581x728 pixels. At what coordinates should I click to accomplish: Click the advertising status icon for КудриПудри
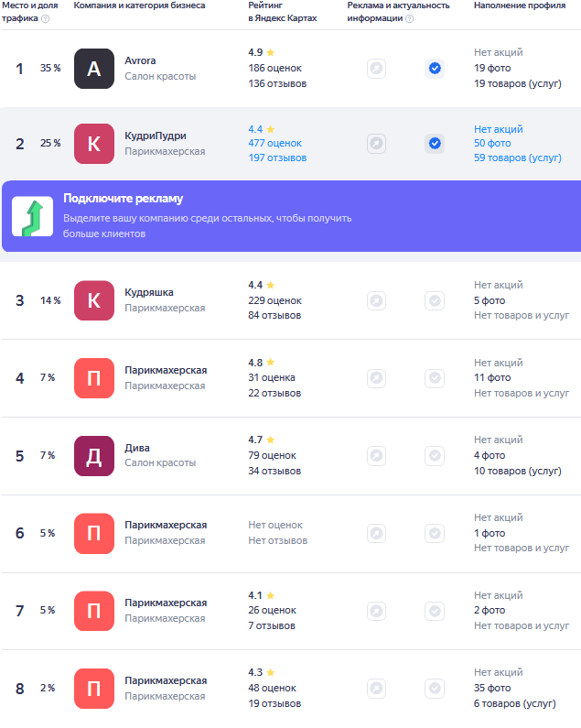click(x=376, y=144)
